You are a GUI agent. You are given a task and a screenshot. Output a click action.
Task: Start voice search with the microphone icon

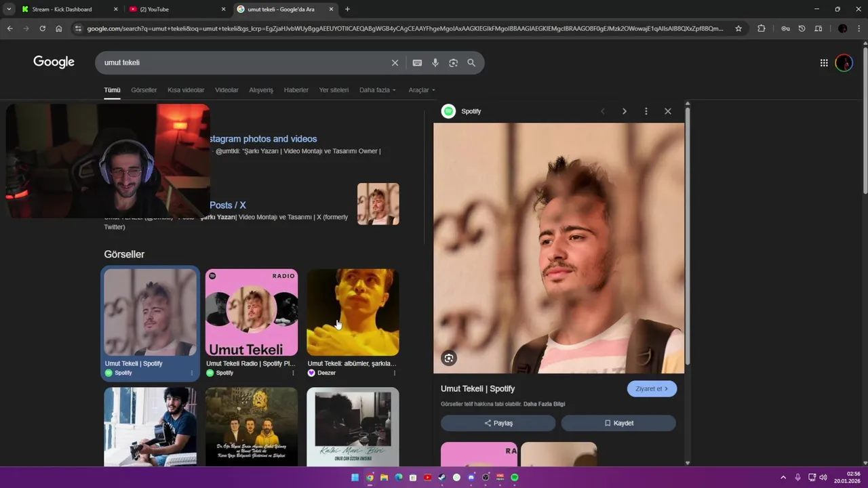pos(435,63)
